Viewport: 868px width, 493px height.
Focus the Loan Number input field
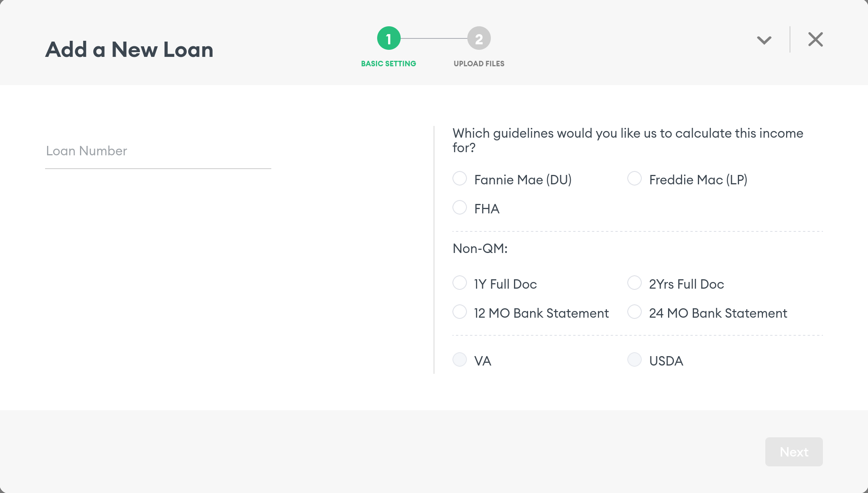(158, 151)
